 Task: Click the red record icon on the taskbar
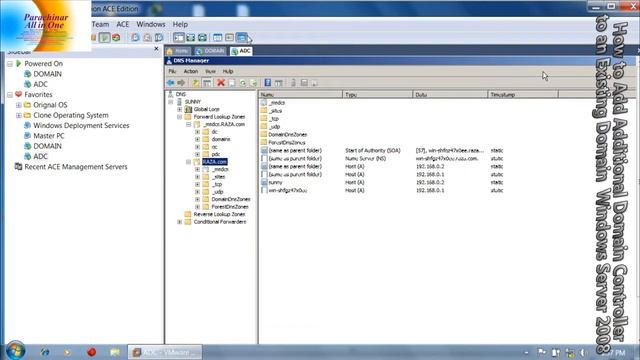pos(91,351)
